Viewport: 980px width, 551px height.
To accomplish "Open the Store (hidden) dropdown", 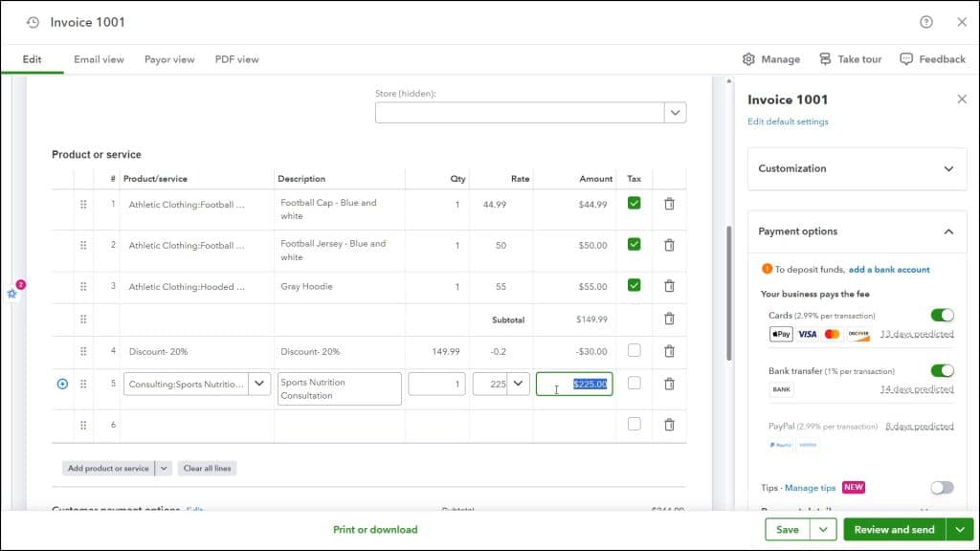I will click(x=677, y=112).
